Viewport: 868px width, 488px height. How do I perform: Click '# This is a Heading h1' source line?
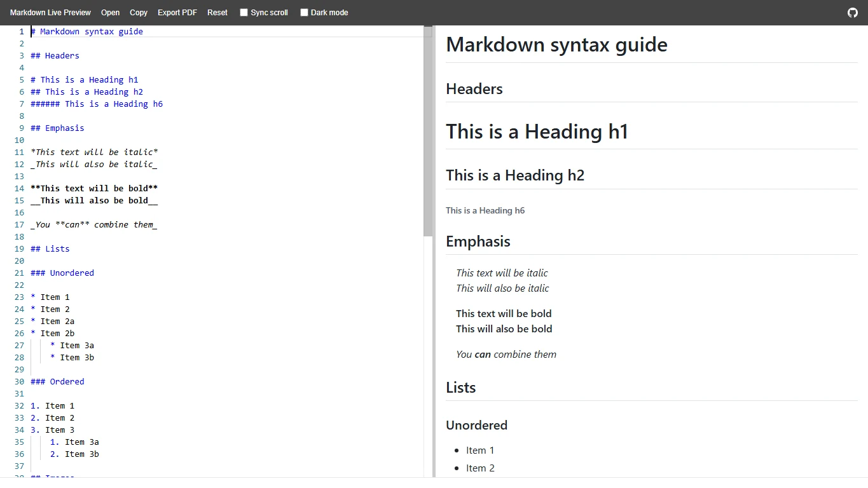(85, 79)
